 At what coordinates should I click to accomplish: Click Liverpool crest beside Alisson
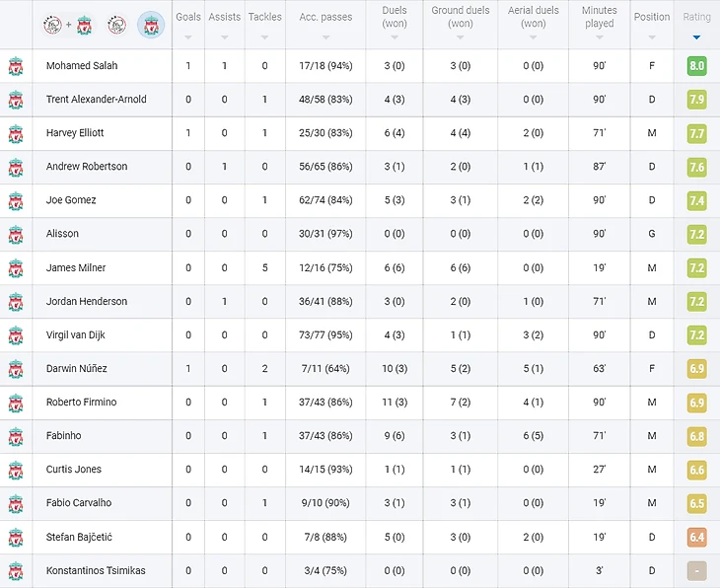tap(16, 234)
